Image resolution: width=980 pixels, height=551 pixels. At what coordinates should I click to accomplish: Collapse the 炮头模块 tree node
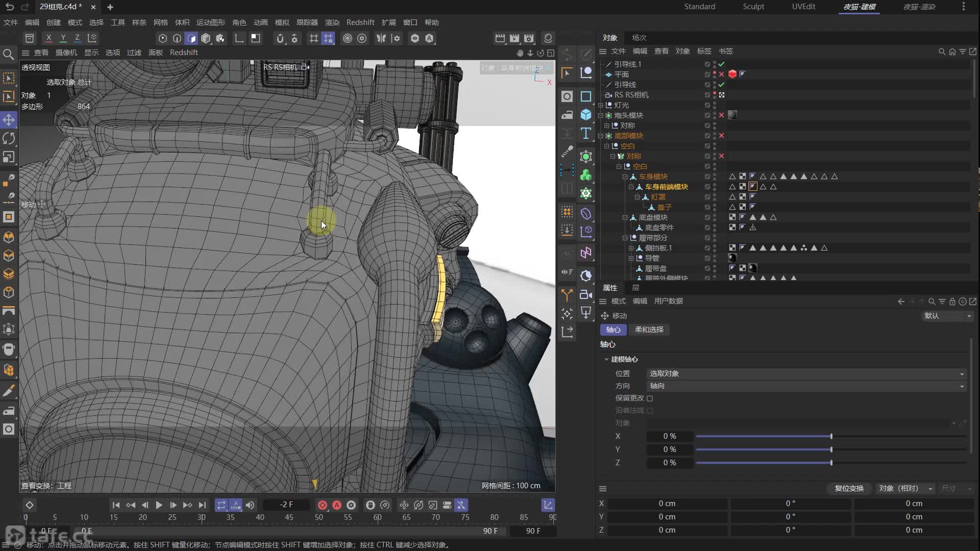[x=601, y=115]
